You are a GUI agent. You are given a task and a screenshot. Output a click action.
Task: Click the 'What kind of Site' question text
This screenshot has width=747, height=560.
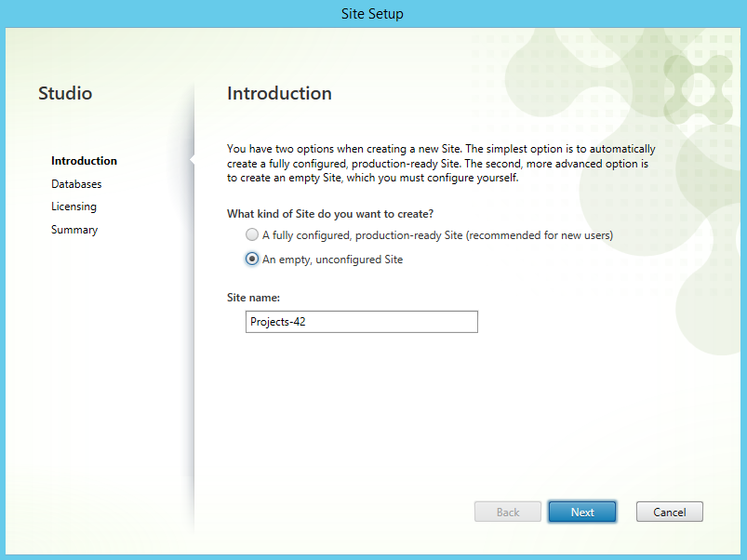tap(330, 214)
